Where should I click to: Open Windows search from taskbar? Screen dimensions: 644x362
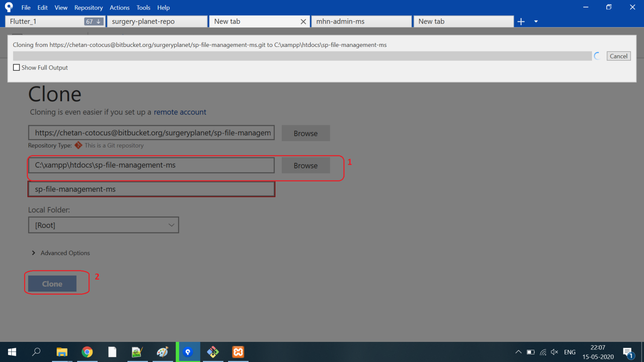36,352
